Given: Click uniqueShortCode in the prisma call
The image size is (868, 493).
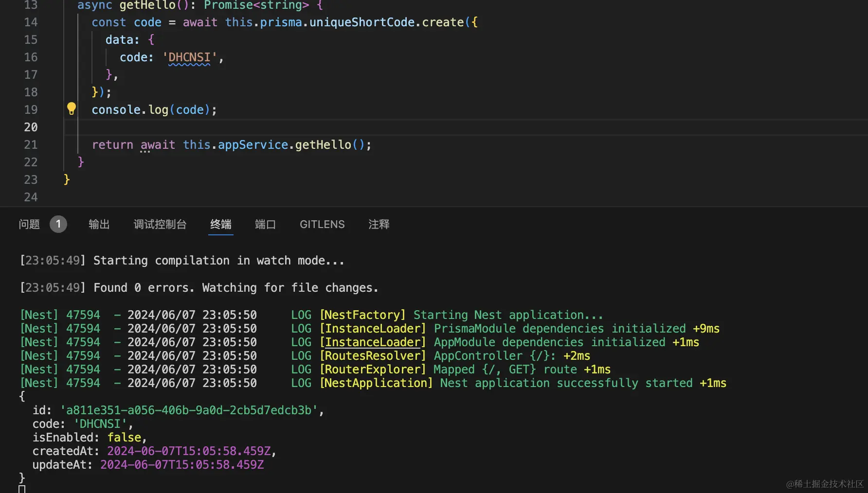Looking at the screenshot, I should click(362, 22).
